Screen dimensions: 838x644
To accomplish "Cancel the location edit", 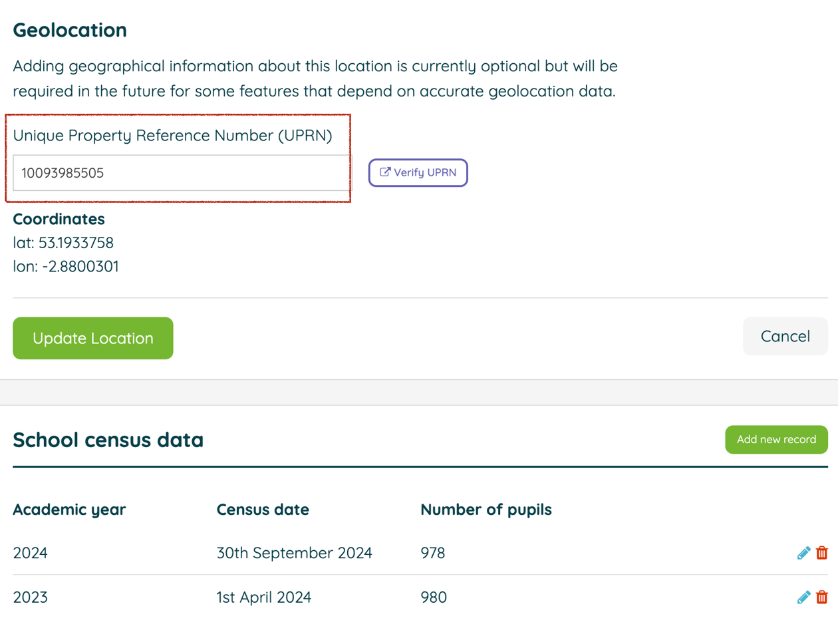I will 785,336.
